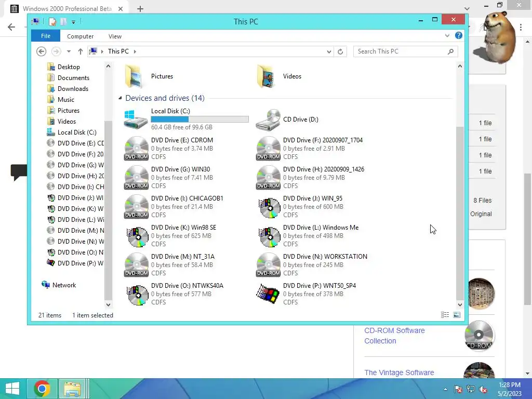The height and width of the screenshot is (399, 532).
Task: Click the breadcrumb arrow before This PC
Action: (x=102, y=51)
